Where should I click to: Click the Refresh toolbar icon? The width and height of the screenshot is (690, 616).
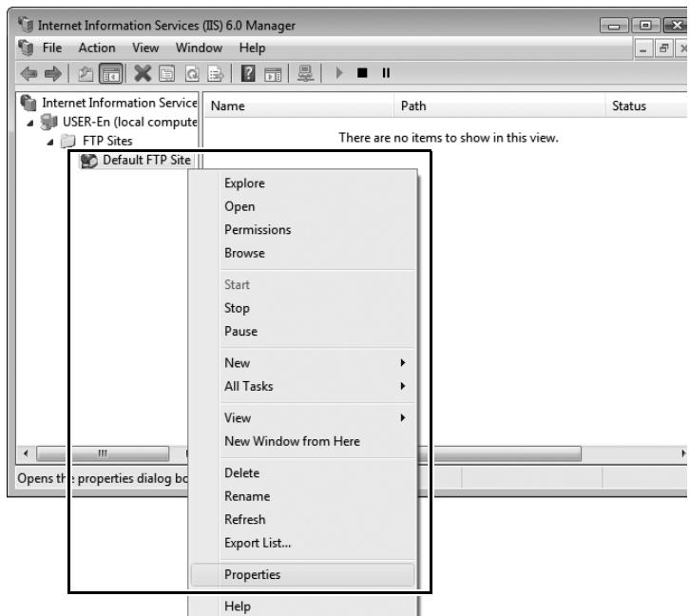[x=191, y=73]
